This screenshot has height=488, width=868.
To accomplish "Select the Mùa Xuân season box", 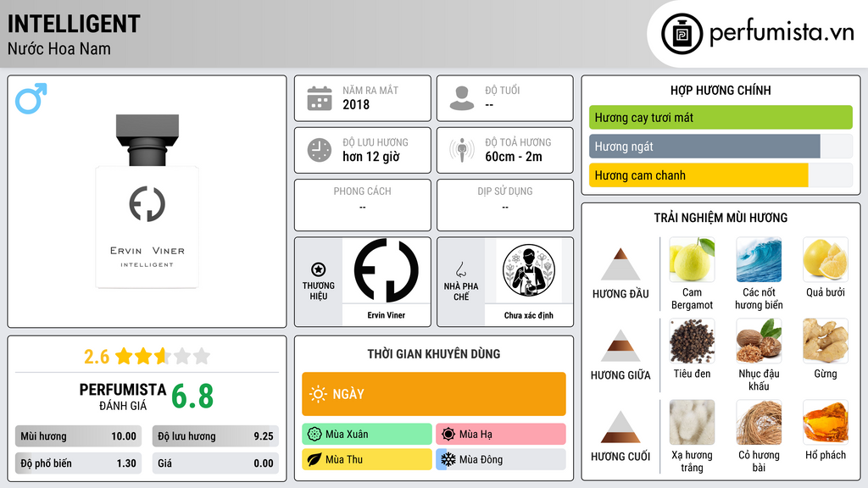I will [367, 434].
